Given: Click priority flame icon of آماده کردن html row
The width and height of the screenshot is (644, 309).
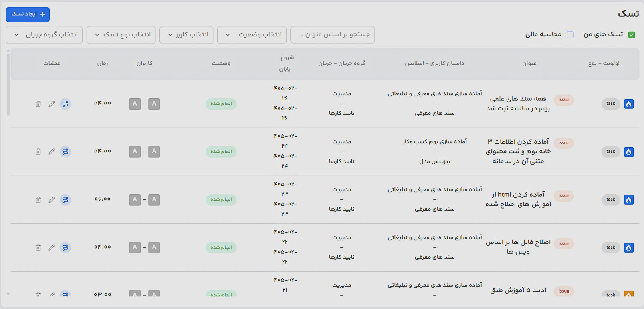Looking at the screenshot, I should (629, 199).
